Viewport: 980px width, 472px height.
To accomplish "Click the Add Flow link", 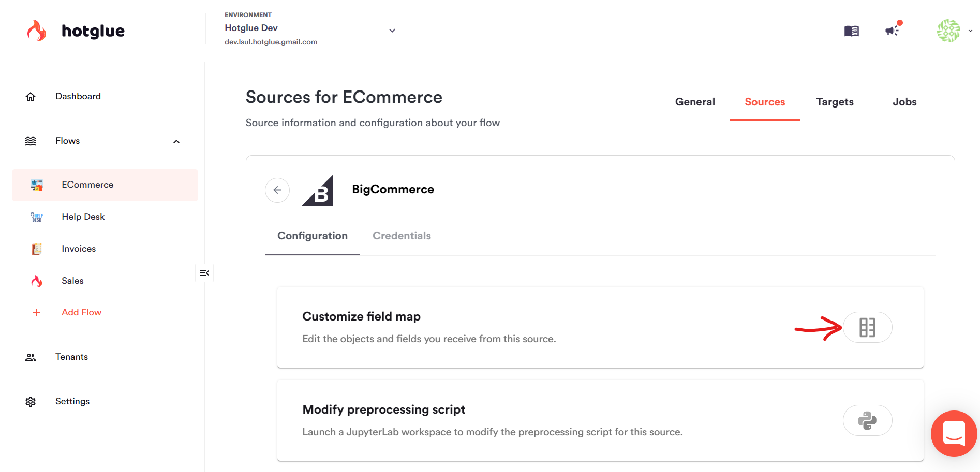I will click(81, 312).
